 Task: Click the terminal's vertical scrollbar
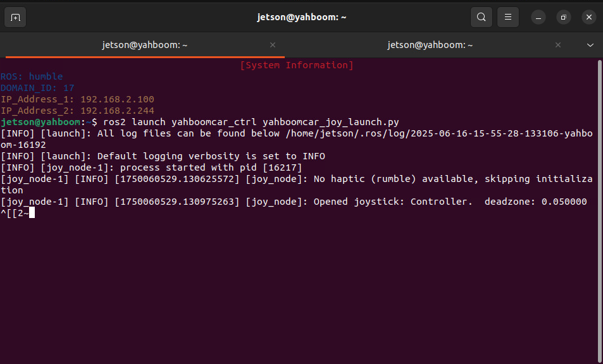click(x=600, y=211)
